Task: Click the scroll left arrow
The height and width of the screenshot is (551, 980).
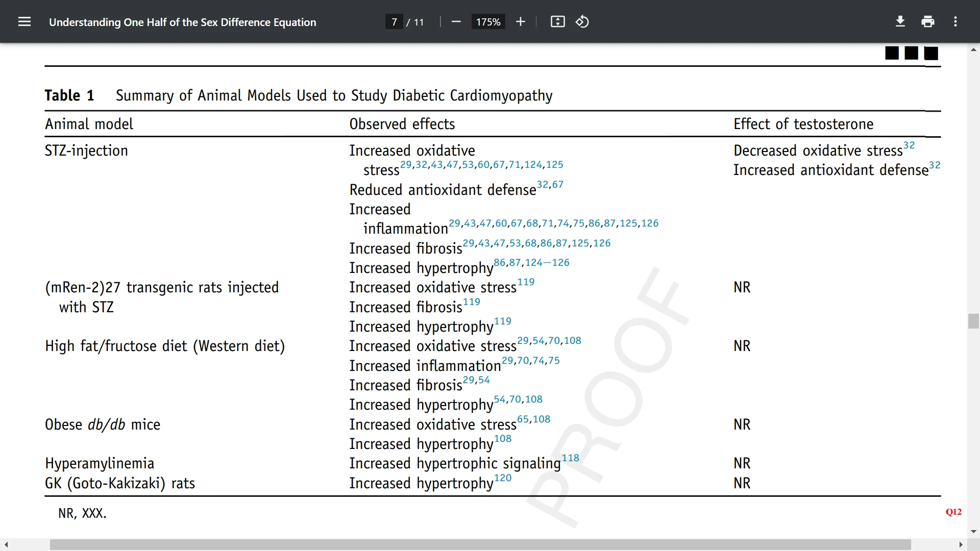Action: 6,545
